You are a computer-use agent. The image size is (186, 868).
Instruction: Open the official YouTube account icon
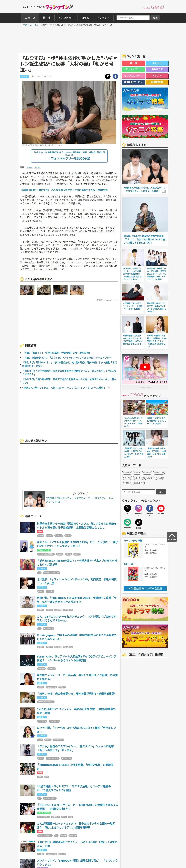pyautogui.click(x=161, y=508)
